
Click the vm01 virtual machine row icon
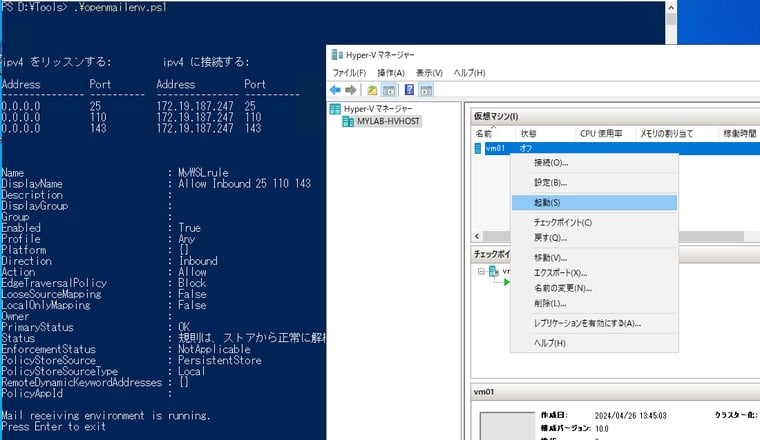click(477, 148)
